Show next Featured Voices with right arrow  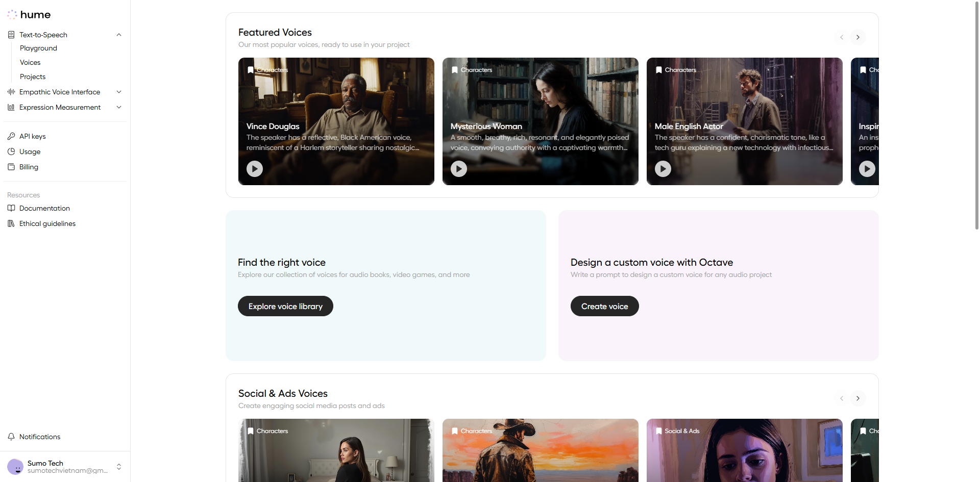coord(858,37)
